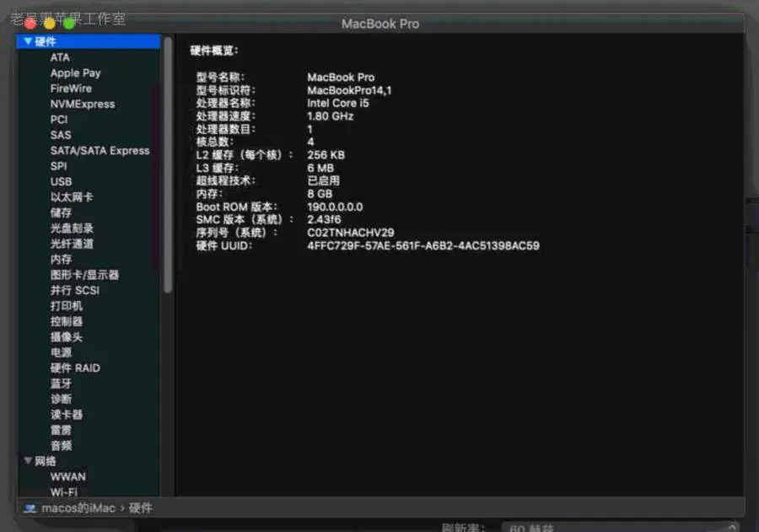Click the MacBook Pro window title
759x532 pixels.
[380, 24]
